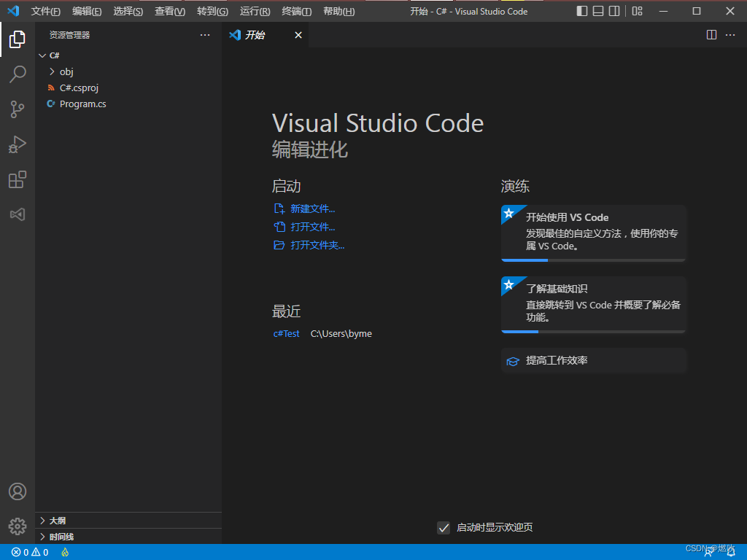Close the 开始 tab

coord(298,35)
